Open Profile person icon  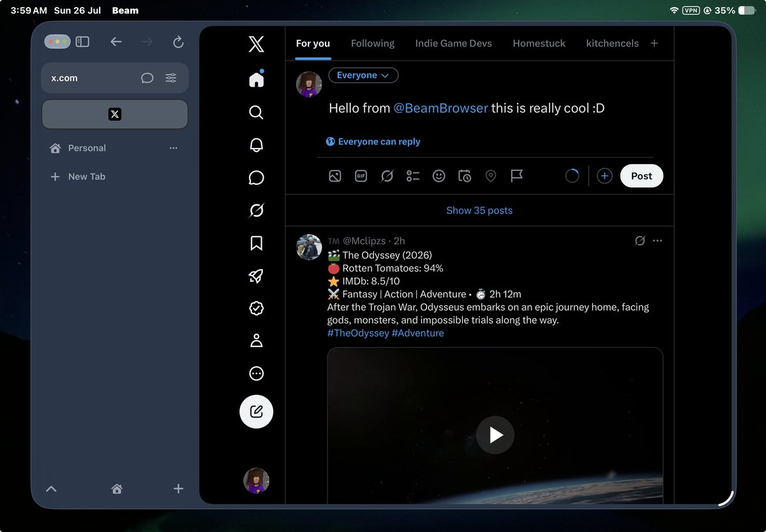pos(256,341)
